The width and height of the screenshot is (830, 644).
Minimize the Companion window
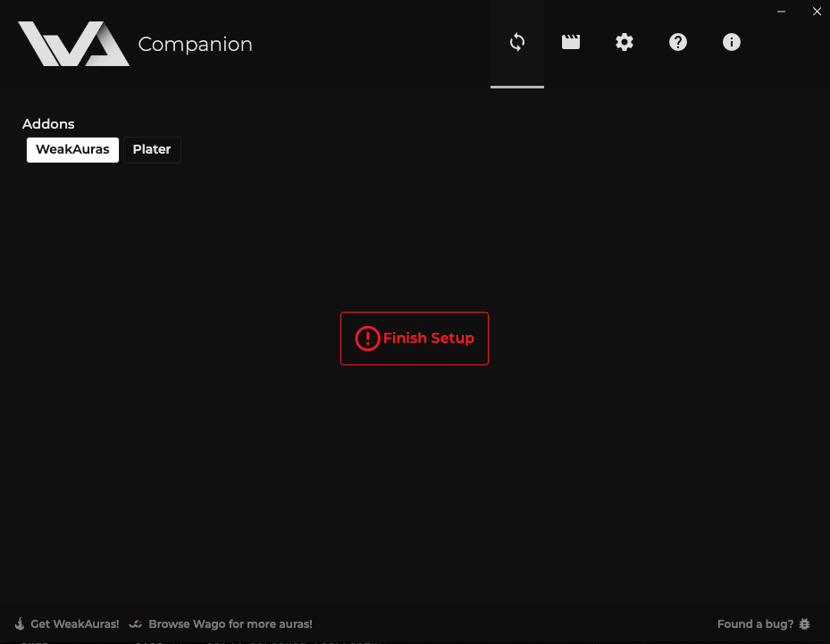pyautogui.click(x=783, y=12)
